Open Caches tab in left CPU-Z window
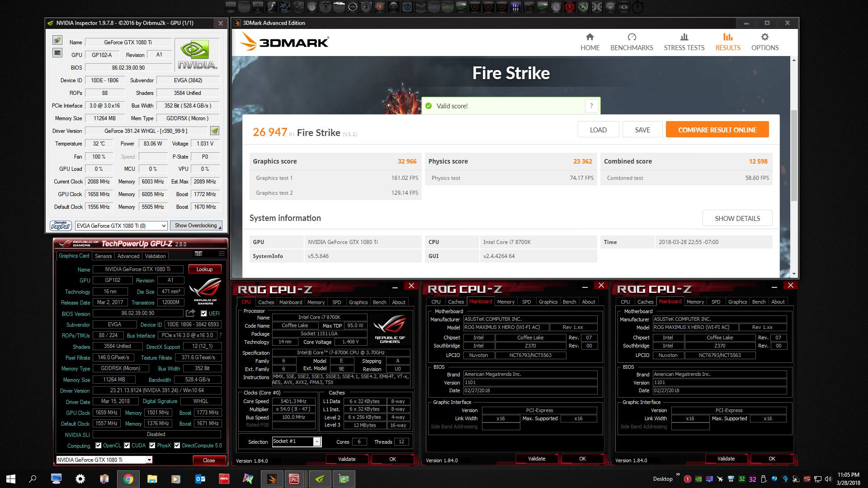868x488 pixels. (266, 302)
